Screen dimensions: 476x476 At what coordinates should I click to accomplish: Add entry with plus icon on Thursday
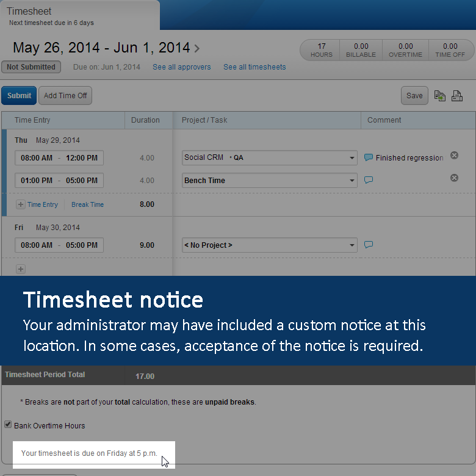(20, 204)
